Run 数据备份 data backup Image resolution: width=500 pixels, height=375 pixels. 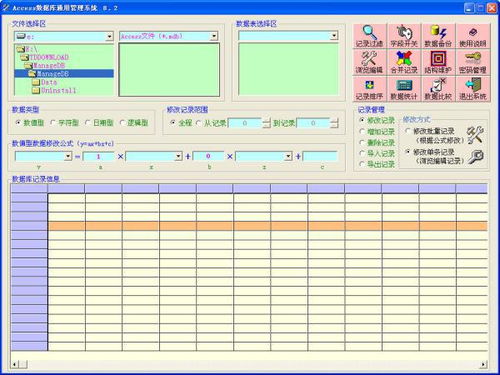pos(438,36)
